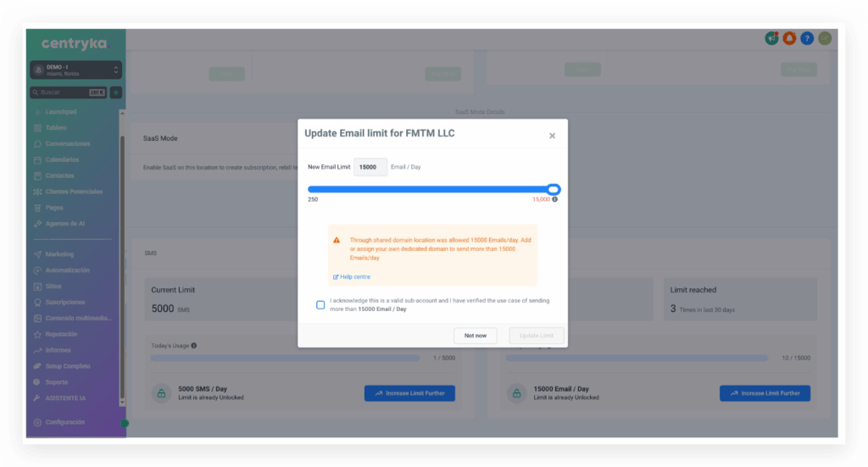
Task: Click the New Email Limit input field
Action: pyautogui.click(x=370, y=167)
